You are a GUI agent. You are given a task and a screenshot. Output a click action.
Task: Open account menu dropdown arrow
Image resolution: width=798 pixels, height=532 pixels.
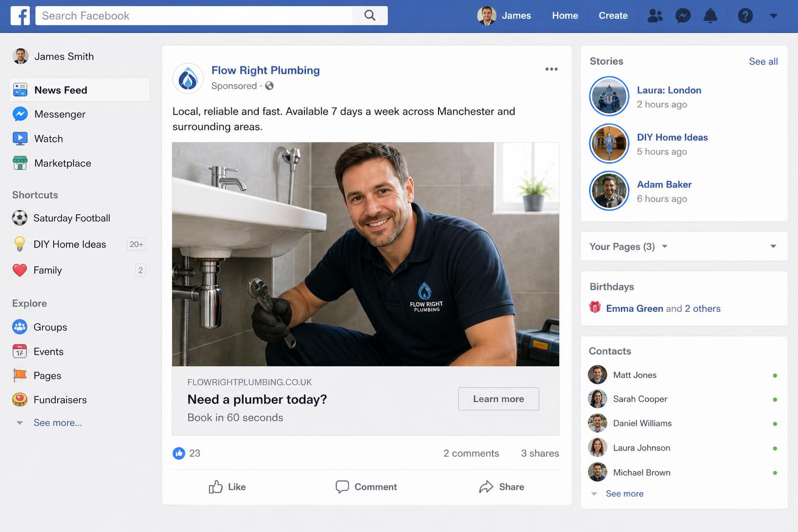(774, 16)
